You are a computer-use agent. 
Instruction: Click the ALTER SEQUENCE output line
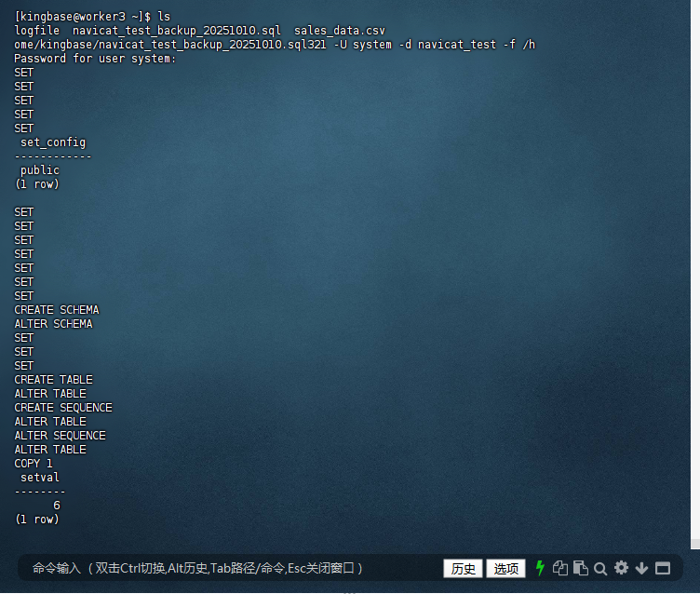coord(60,436)
